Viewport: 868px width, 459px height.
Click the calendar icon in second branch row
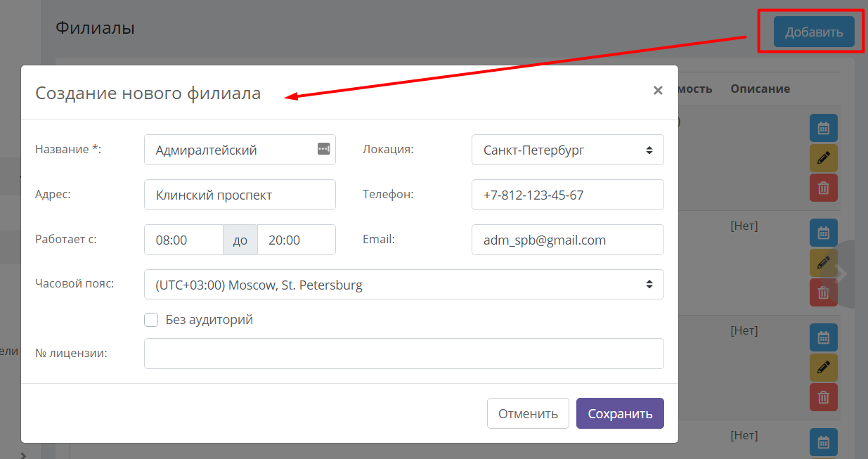[x=823, y=233]
